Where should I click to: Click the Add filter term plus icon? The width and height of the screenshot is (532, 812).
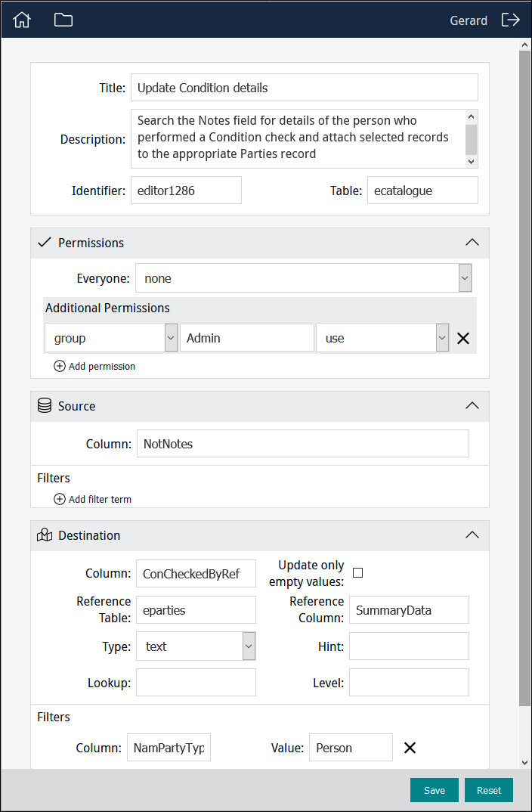[60, 499]
